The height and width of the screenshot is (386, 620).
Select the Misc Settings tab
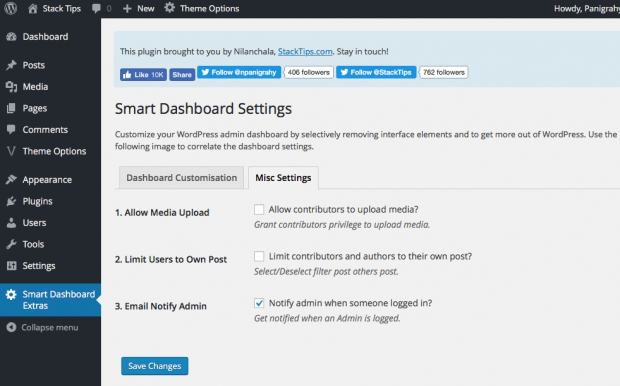coord(283,178)
